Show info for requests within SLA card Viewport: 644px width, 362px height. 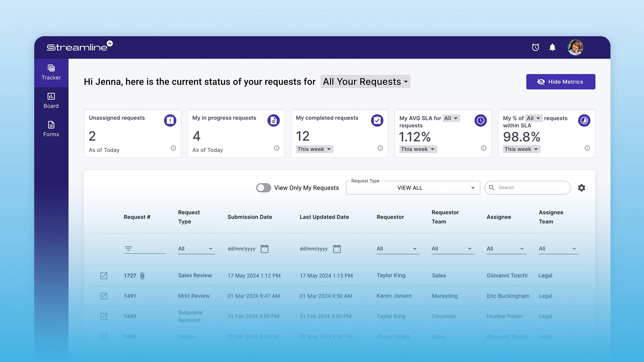point(587,148)
